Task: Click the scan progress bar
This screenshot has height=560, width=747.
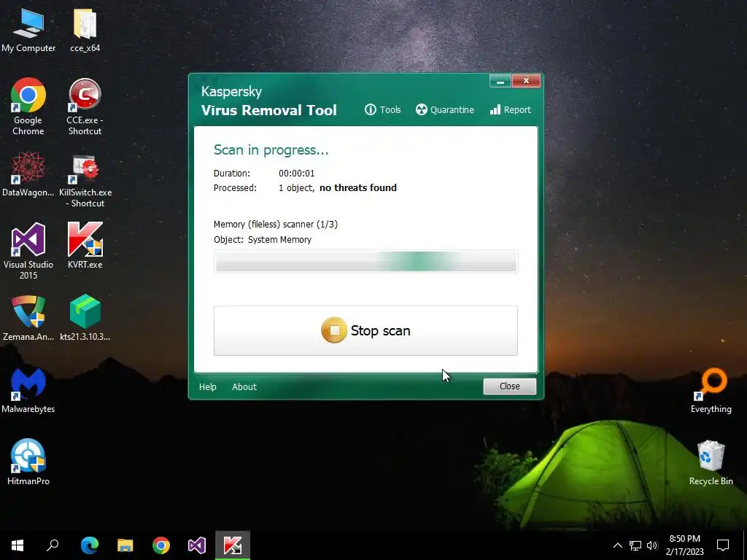Action: (x=365, y=262)
